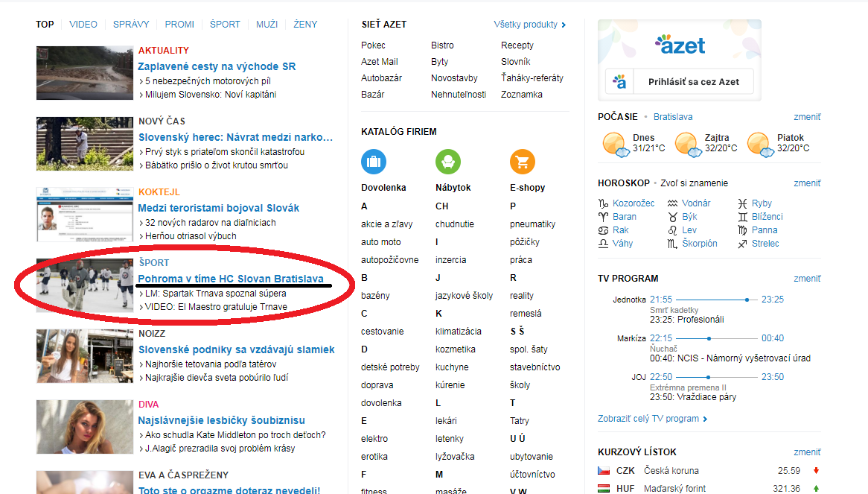Click the Hungarian flag next to HUF
This screenshot has height=494, width=868.
click(x=604, y=489)
